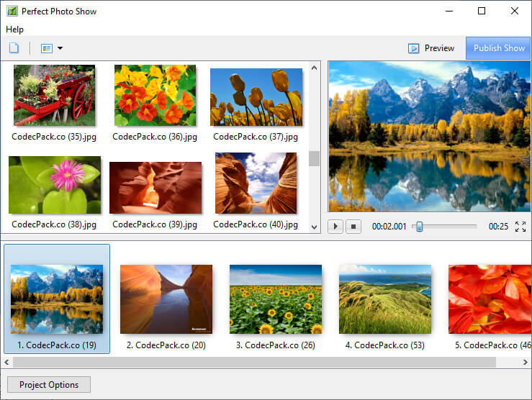Click the Preview toolbar button
The image size is (532, 400).
(431, 48)
